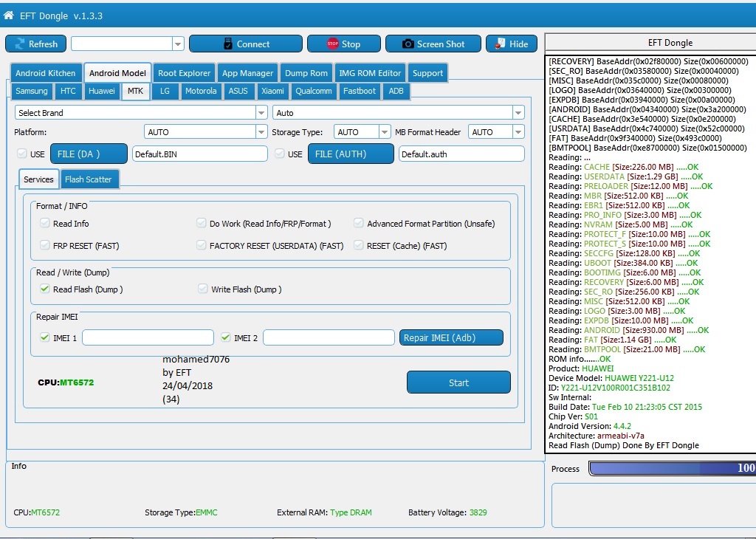This screenshot has width=756, height=539.
Task: Click the Refresh button label
Action: pyautogui.click(x=43, y=44)
